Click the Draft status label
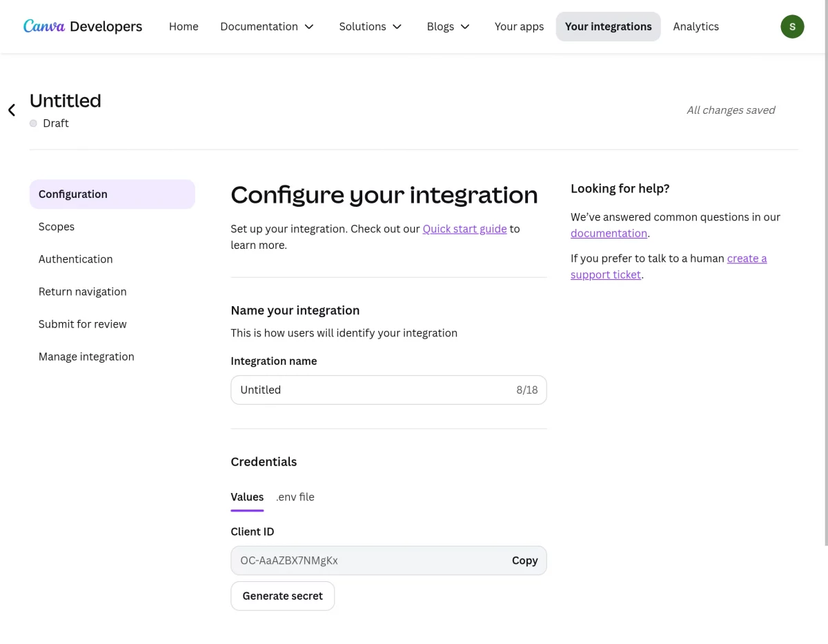 click(x=55, y=123)
